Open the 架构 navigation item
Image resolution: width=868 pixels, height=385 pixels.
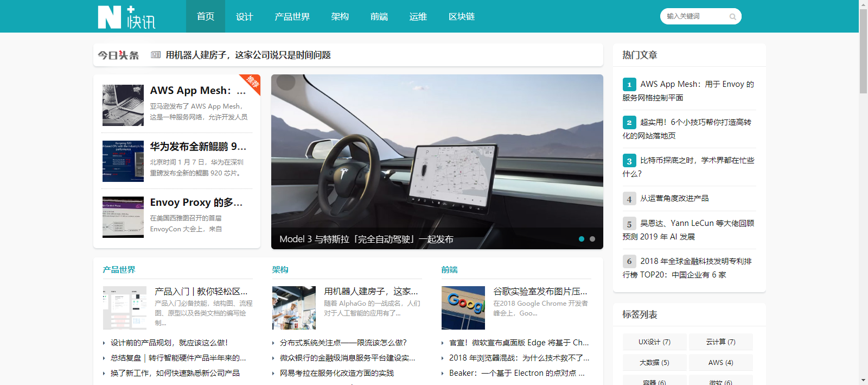340,16
